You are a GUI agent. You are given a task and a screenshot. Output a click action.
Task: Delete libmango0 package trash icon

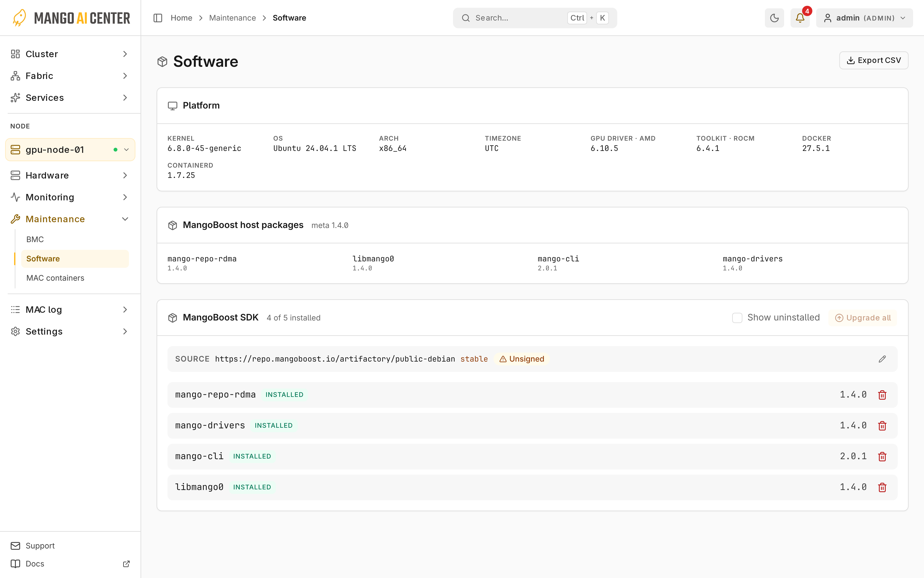(x=882, y=487)
